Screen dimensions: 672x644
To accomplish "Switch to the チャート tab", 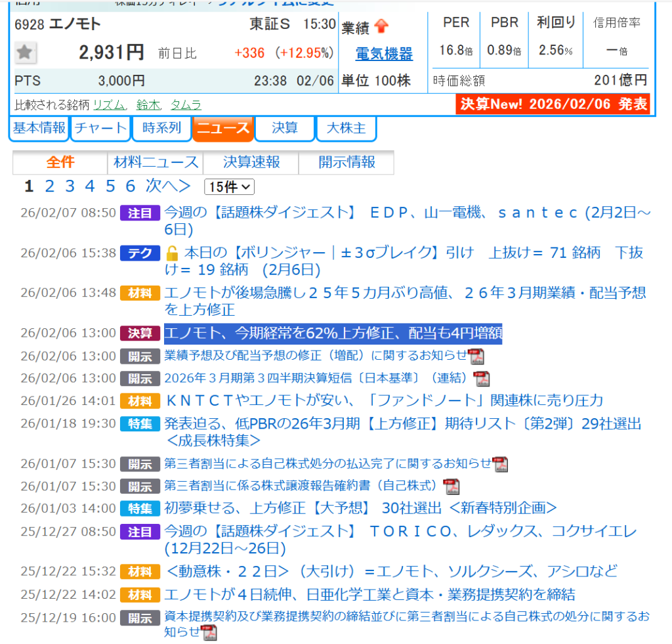I will point(100,128).
